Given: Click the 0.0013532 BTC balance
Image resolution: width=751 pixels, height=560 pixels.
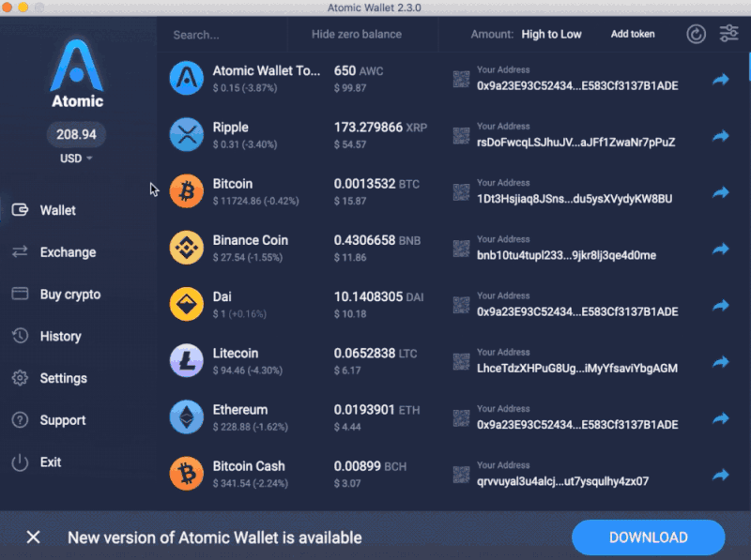Looking at the screenshot, I should pyautogui.click(x=376, y=184).
